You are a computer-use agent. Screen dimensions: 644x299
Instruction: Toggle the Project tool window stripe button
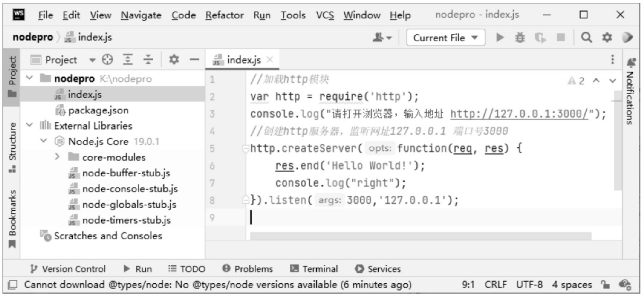(12, 77)
